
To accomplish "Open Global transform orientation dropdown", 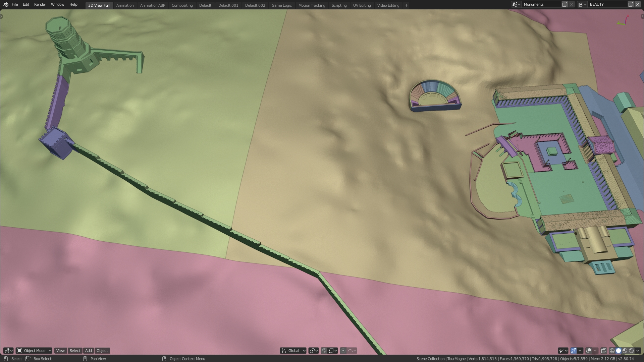I will pos(293,351).
